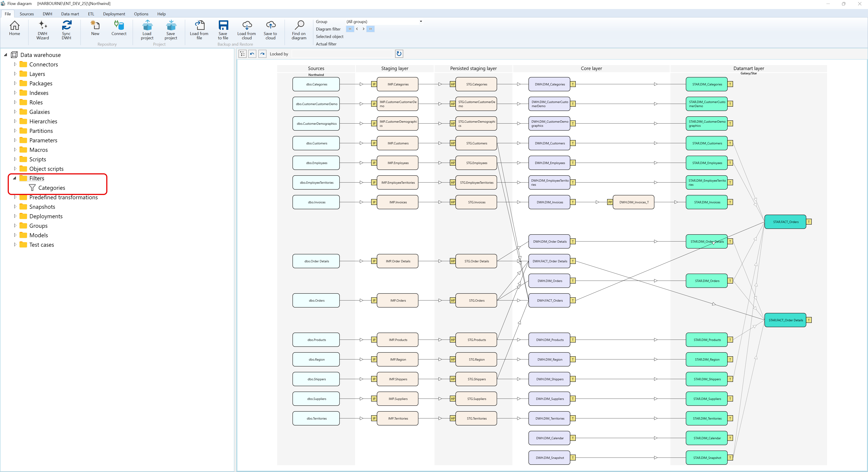Open the Deployment tab
This screenshot has height=472, width=868.
(114, 14)
